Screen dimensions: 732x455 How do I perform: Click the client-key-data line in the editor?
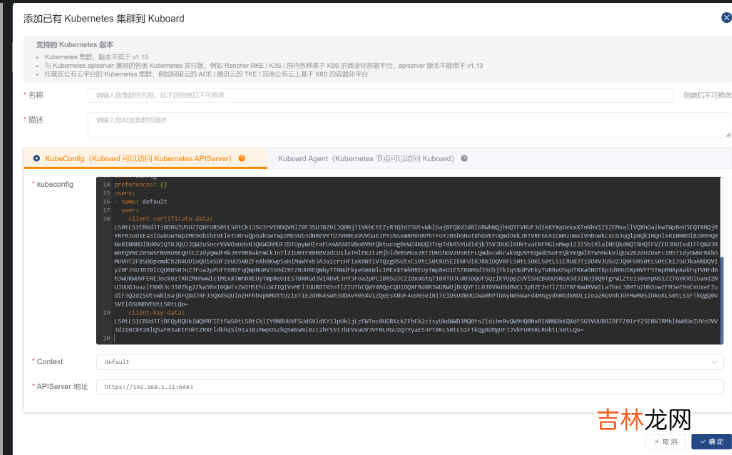click(x=160, y=311)
